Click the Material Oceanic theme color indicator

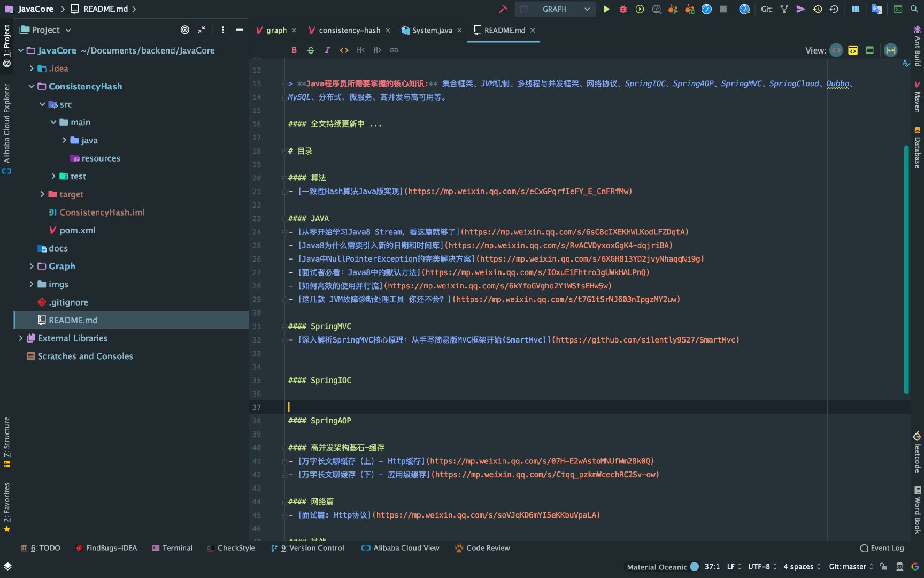(x=694, y=566)
